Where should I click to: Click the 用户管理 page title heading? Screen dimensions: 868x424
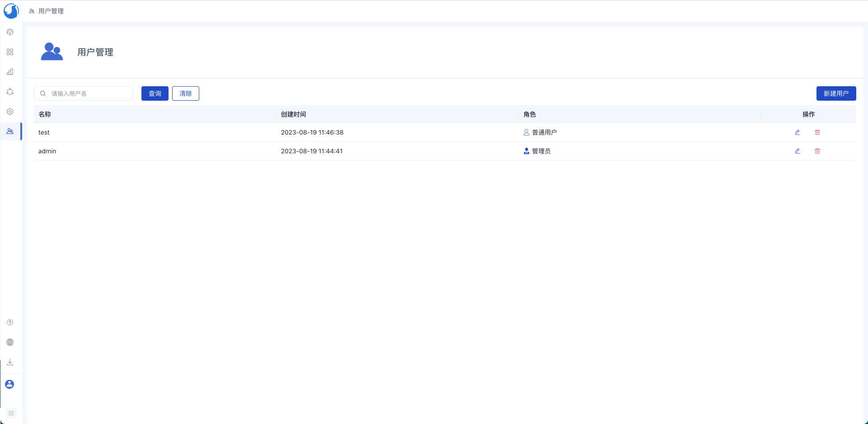pos(95,52)
